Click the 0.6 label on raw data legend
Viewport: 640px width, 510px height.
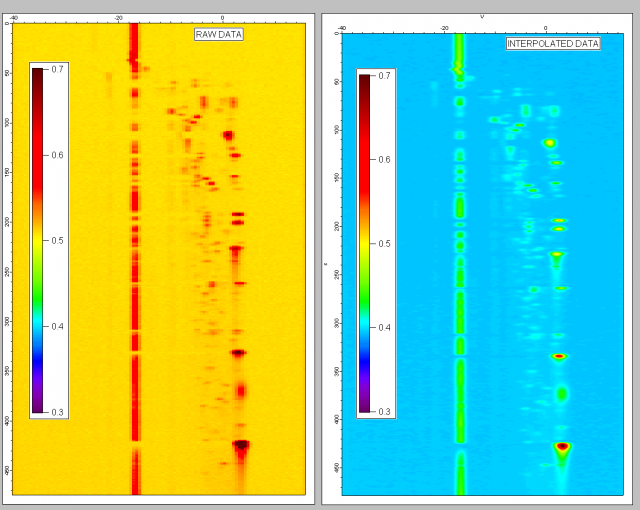[x=58, y=155]
